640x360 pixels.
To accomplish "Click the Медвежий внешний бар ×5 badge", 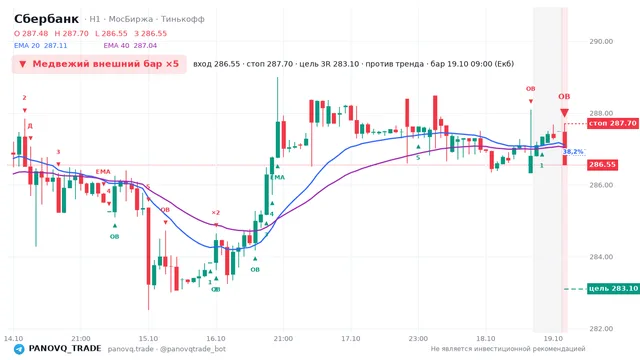I will point(99,64).
